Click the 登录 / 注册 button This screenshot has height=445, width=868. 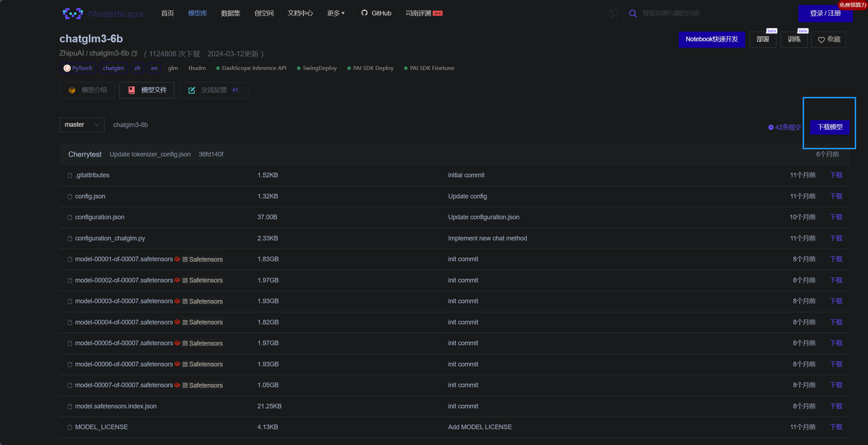[825, 13]
